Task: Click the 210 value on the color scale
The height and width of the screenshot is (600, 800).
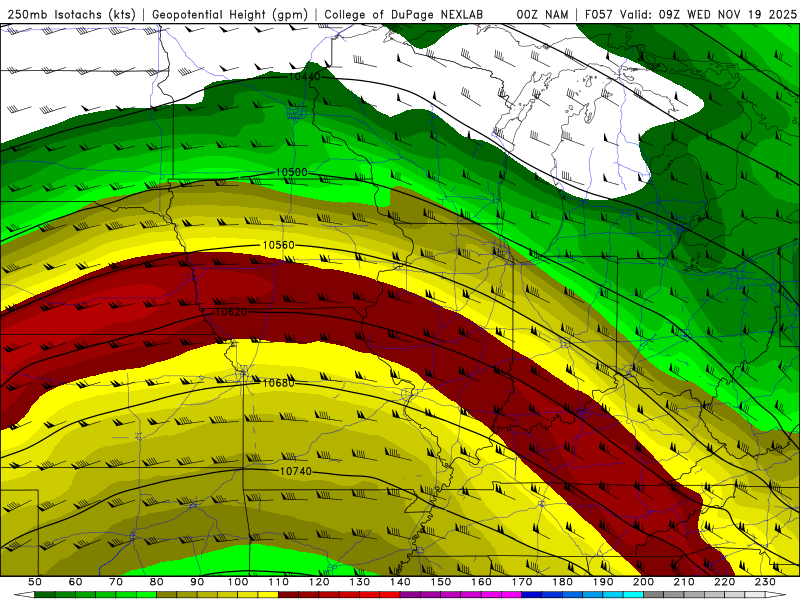Action: pos(684,582)
